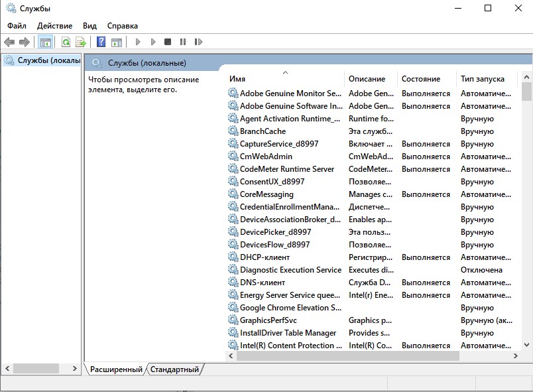Viewport: 533px width, 392px height.
Task: Sort by the Состояние column header
Action: tap(420, 79)
